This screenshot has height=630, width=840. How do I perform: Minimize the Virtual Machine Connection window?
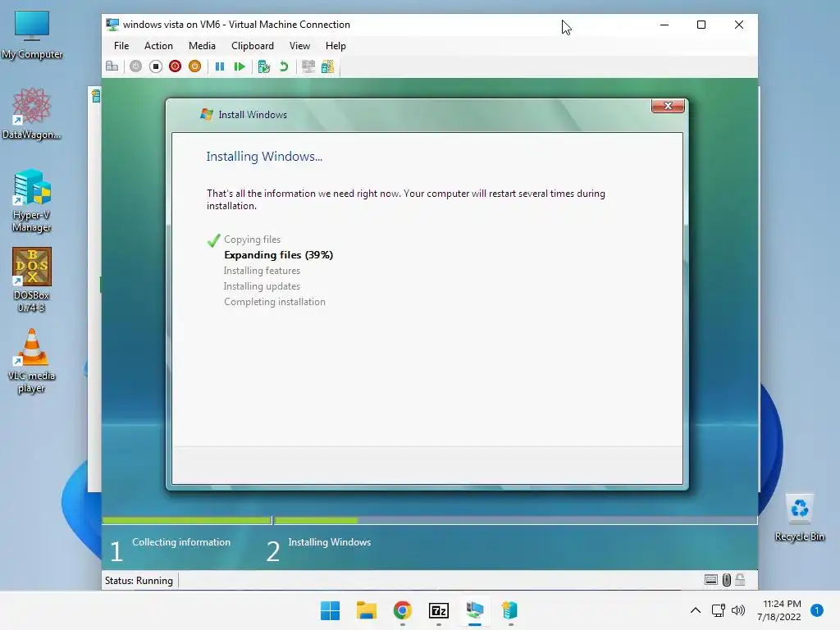(664, 25)
